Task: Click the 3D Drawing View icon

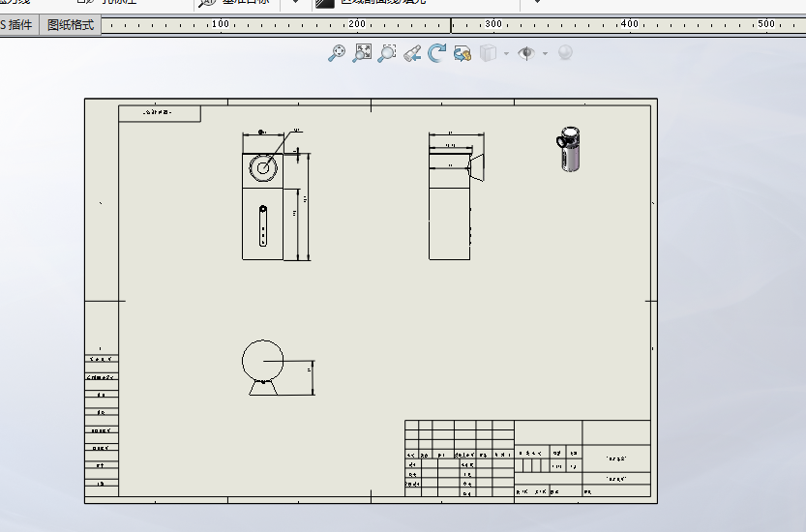Action: [463, 53]
